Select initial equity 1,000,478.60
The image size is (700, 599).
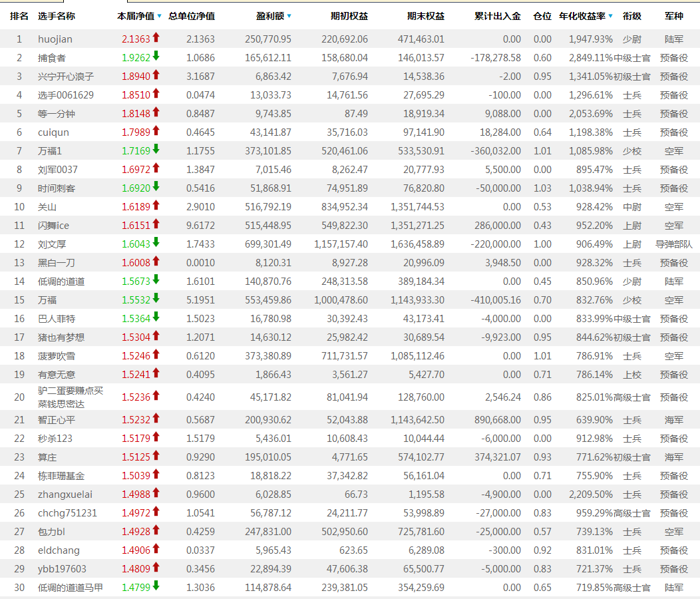[341, 300]
